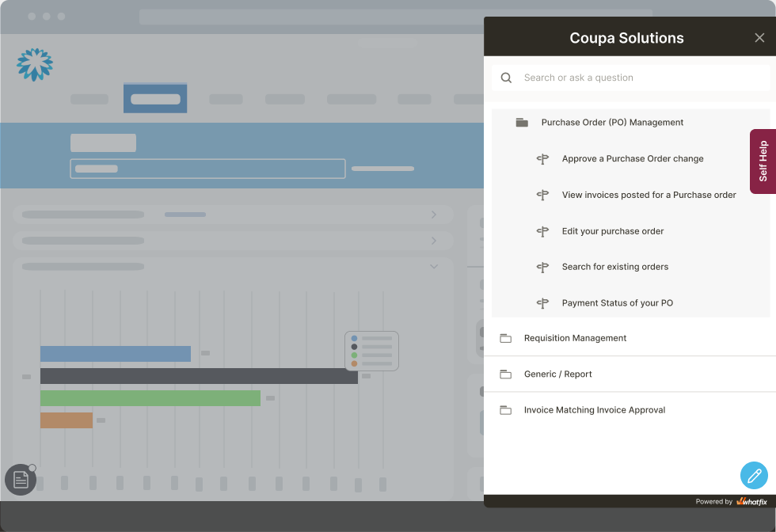Click the green legend dot in chart legend
The height and width of the screenshot is (532, 776).
(x=354, y=355)
